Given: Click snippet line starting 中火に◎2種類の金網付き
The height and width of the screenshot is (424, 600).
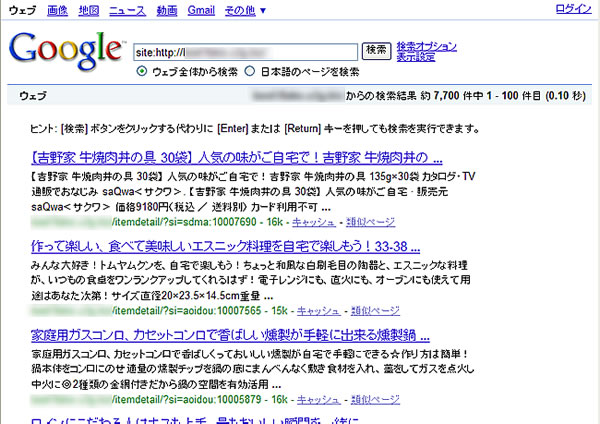Looking at the screenshot, I should coord(156,384).
